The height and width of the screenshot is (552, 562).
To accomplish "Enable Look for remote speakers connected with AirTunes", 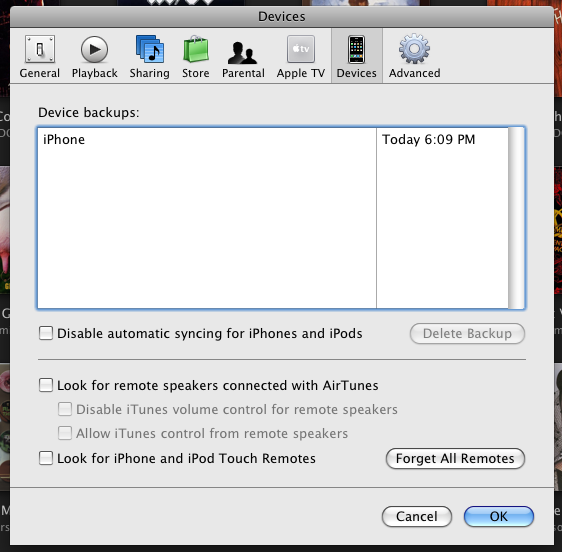I will [46, 385].
